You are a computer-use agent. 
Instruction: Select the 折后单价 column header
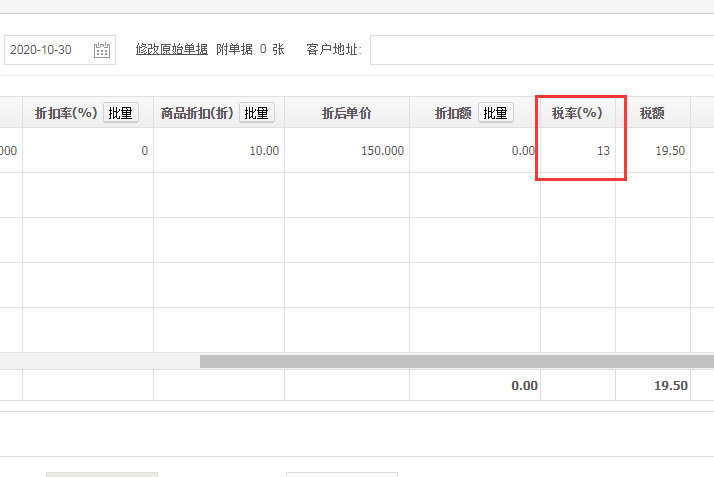pyautogui.click(x=346, y=113)
